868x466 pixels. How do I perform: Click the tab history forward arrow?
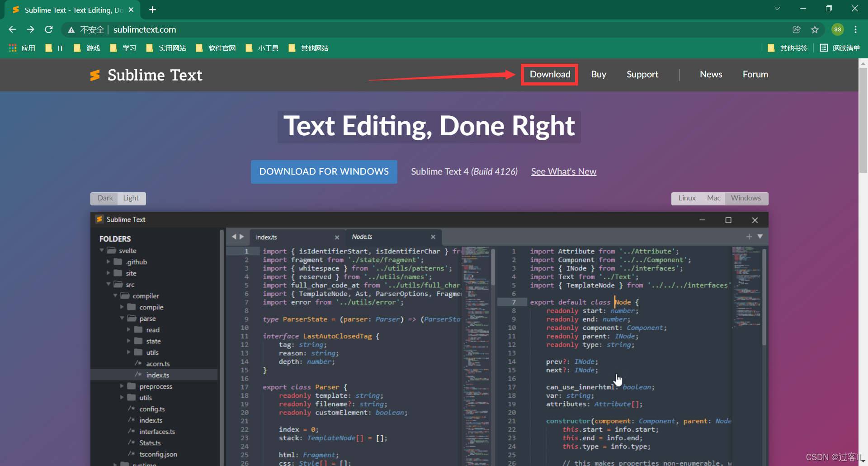coord(242,237)
